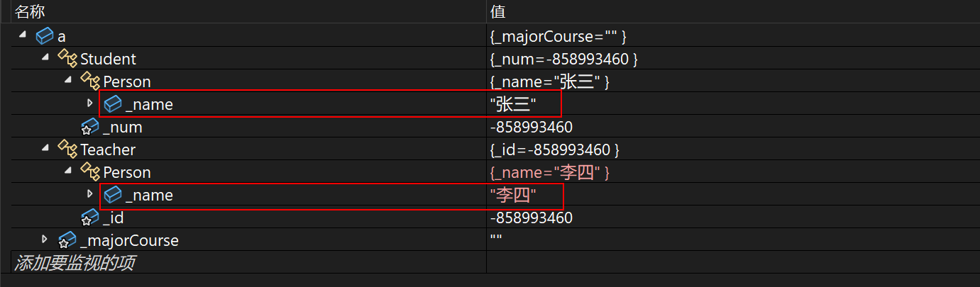Click the object icon of variable a

click(45, 36)
